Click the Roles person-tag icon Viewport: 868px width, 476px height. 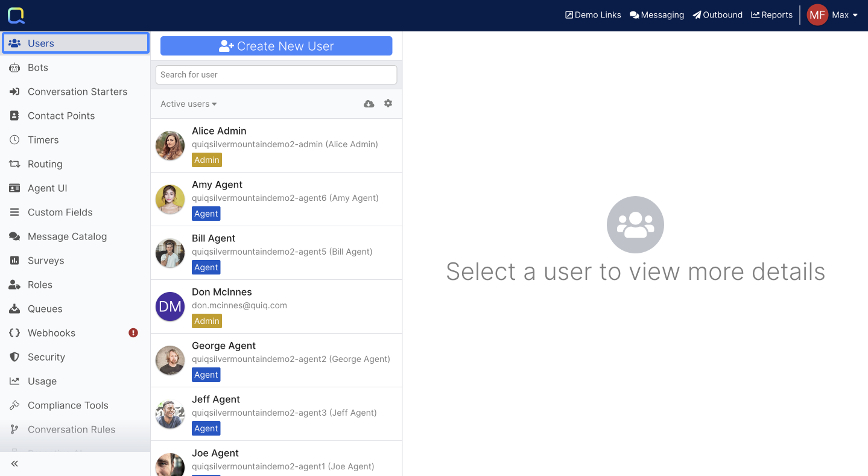[x=14, y=285]
